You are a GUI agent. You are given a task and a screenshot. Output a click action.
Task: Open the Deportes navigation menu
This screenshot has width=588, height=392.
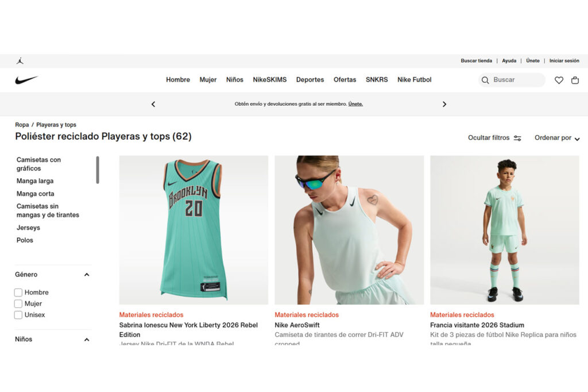click(310, 79)
